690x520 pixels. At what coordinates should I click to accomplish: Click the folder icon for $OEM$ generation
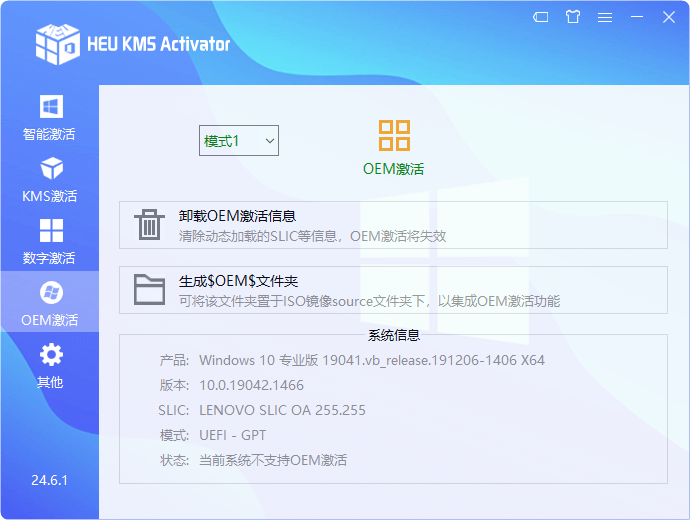149,289
